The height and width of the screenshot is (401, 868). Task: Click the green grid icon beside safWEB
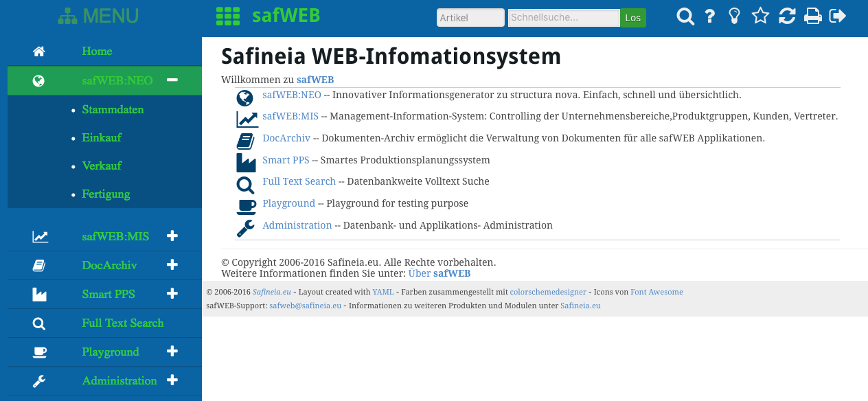click(228, 16)
